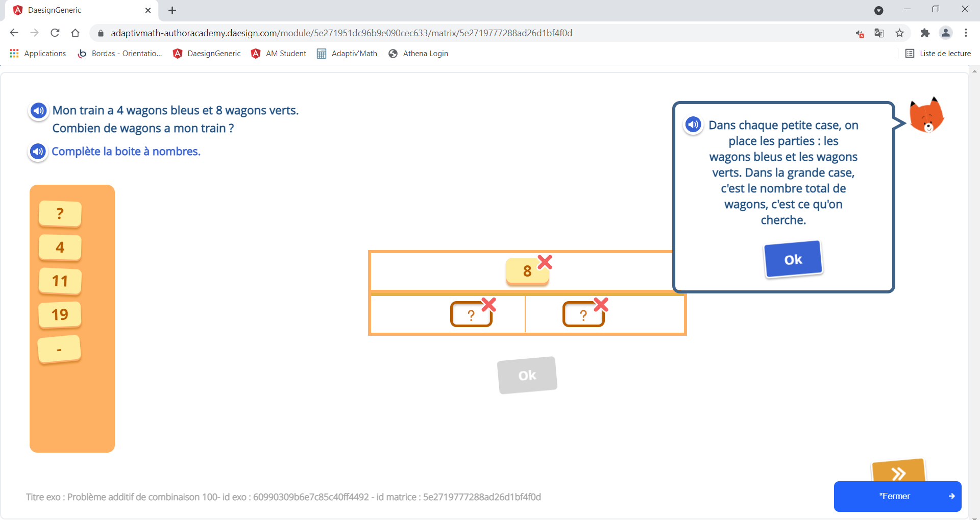Clear the left small box with red X

pyautogui.click(x=489, y=305)
